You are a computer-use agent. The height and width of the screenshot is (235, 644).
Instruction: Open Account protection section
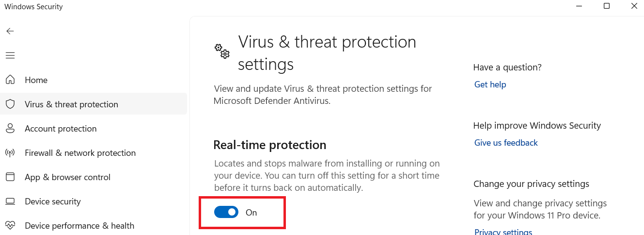(61, 129)
